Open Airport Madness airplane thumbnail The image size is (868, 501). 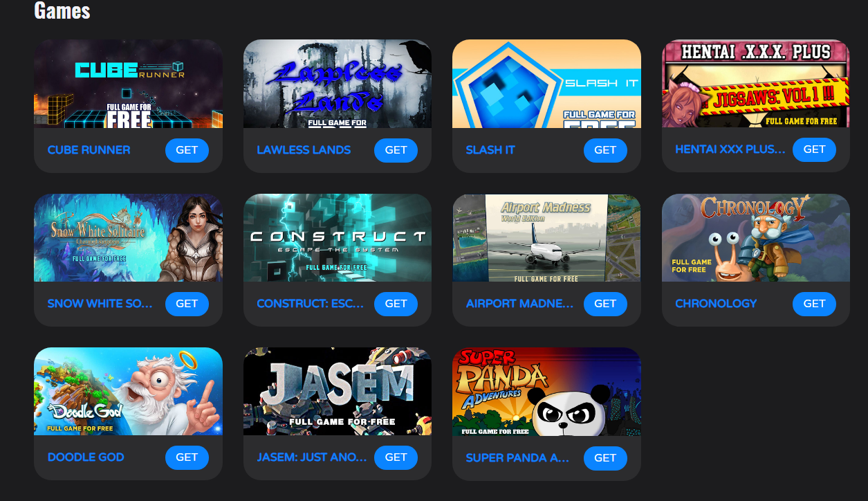(546, 238)
